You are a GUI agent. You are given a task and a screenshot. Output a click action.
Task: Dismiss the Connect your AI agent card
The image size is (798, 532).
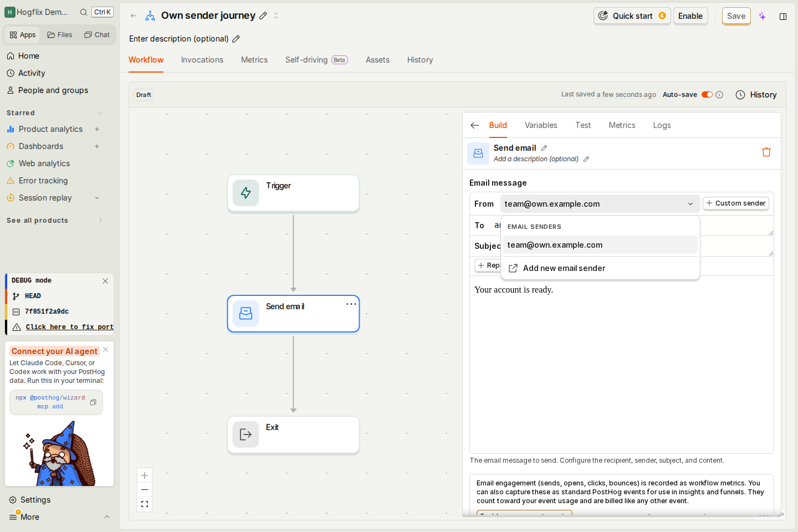(x=106, y=350)
